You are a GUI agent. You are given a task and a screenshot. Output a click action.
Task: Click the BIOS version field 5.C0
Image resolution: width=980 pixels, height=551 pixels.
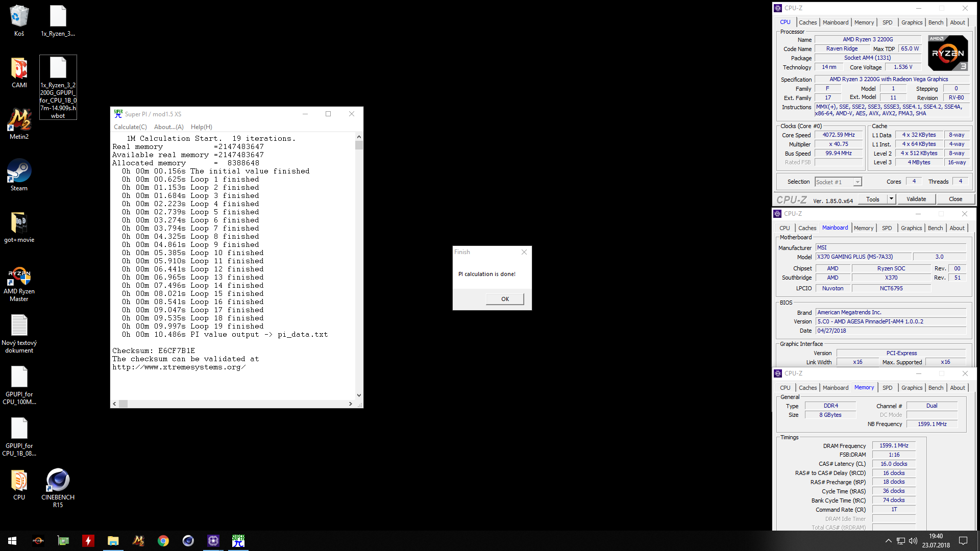click(891, 322)
